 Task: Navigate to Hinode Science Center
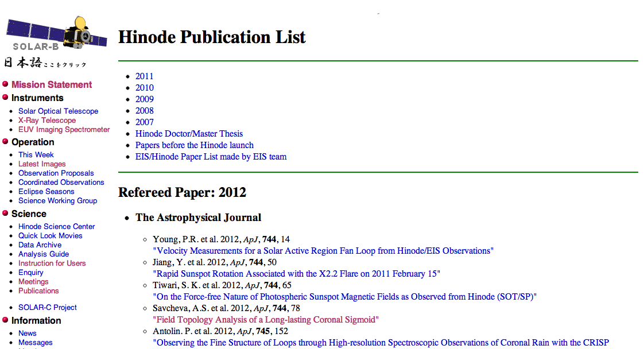[x=56, y=227]
